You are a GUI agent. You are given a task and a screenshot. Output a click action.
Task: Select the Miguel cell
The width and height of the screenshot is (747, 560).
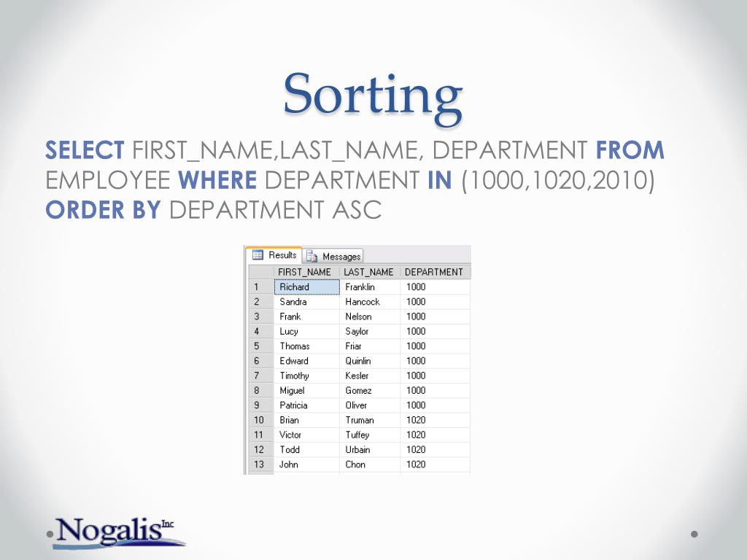point(307,391)
